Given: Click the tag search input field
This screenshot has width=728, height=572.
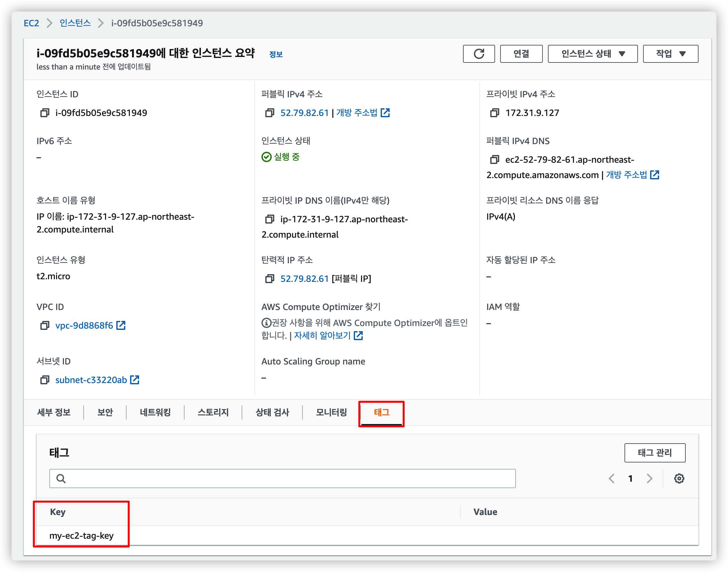Looking at the screenshot, I should point(282,478).
